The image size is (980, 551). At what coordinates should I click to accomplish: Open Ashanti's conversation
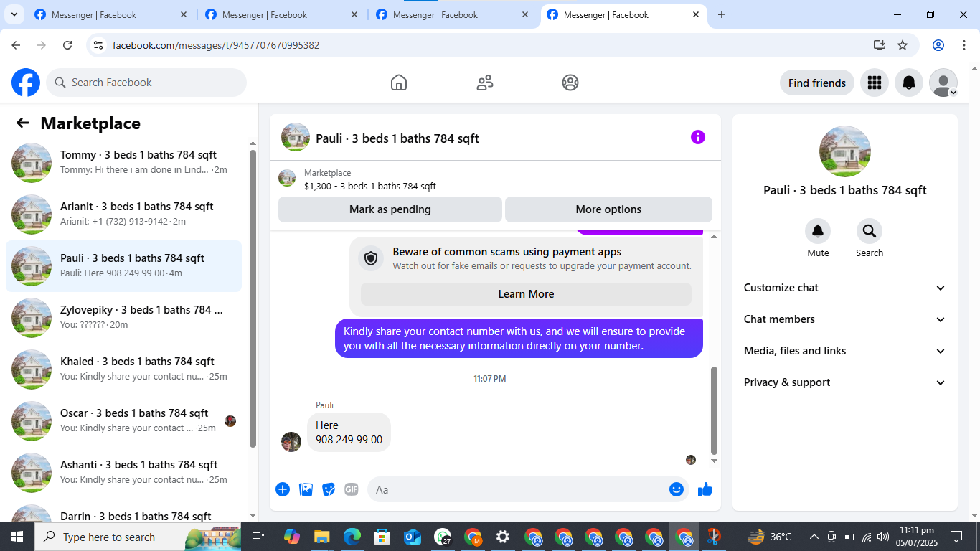[124, 472]
